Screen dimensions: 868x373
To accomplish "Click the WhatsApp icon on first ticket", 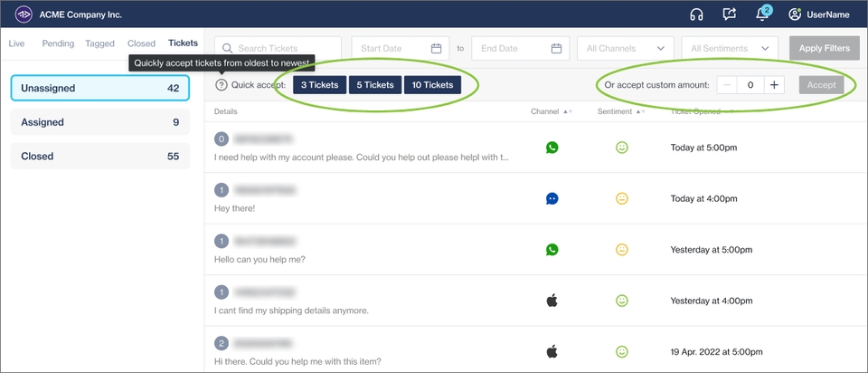I will 552,147.
